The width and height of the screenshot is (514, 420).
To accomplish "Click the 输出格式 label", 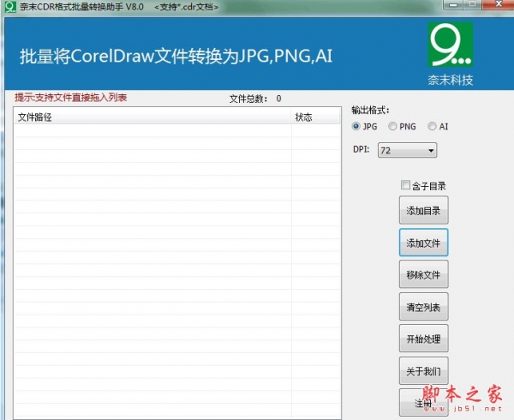I will [370, 111].
